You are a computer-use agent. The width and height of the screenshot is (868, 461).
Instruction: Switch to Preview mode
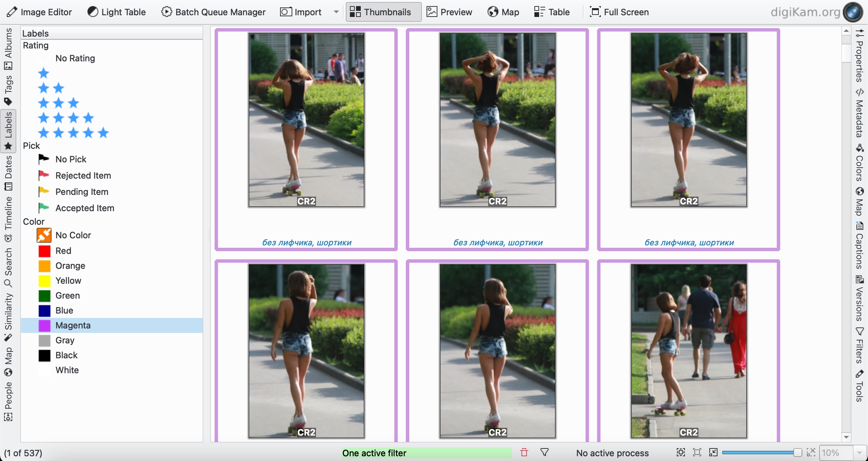pyautogui.click(x=449, y=12)
